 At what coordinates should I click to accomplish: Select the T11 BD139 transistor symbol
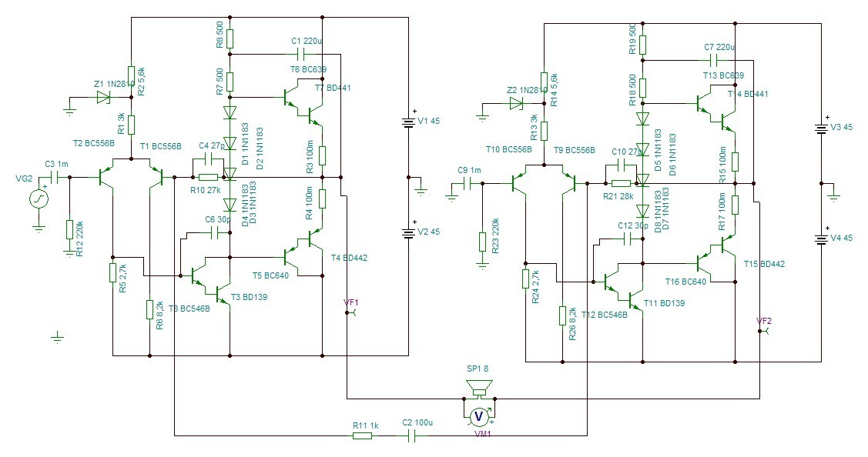click(x=635, y=299)
